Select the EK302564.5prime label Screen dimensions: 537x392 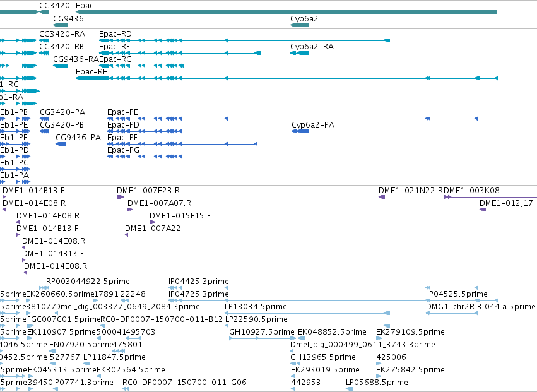pos(131,370)
